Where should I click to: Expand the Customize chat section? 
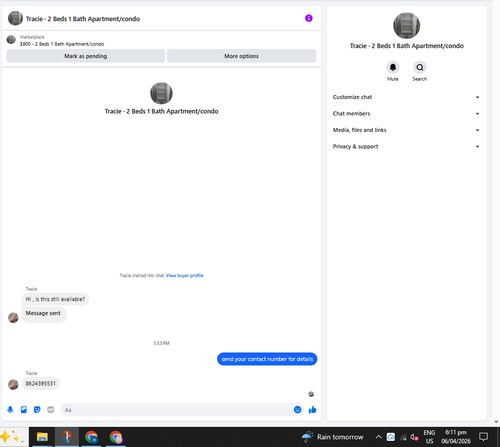(x=406, y=97)
